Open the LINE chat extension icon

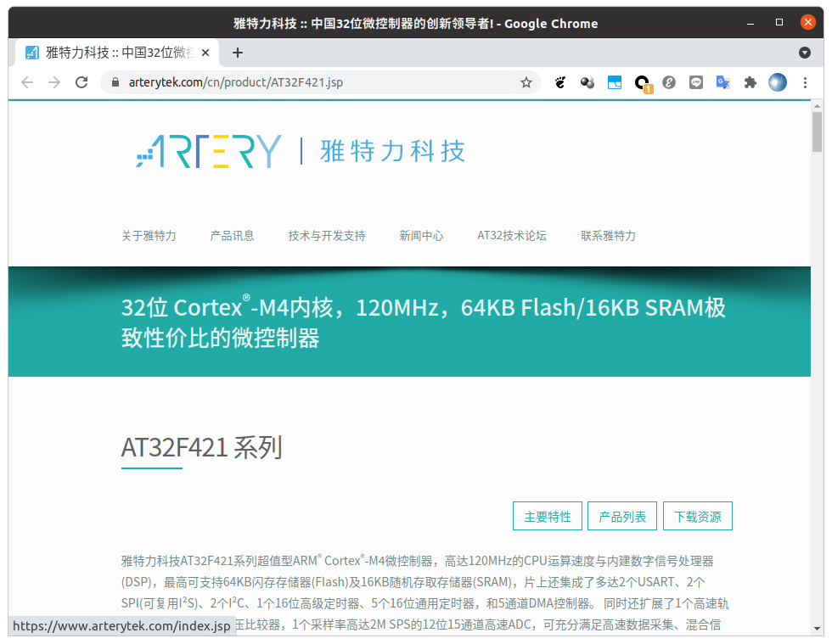(x=696, y=82)
